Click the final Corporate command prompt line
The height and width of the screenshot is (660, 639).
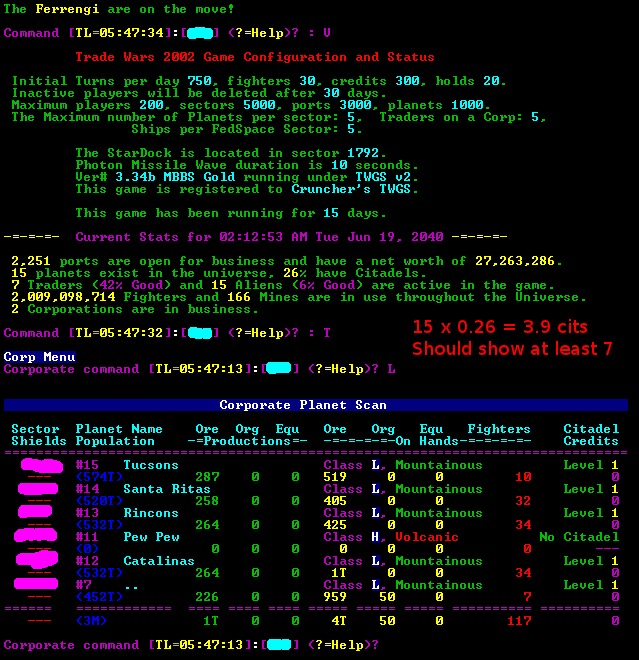click(190, 645)
